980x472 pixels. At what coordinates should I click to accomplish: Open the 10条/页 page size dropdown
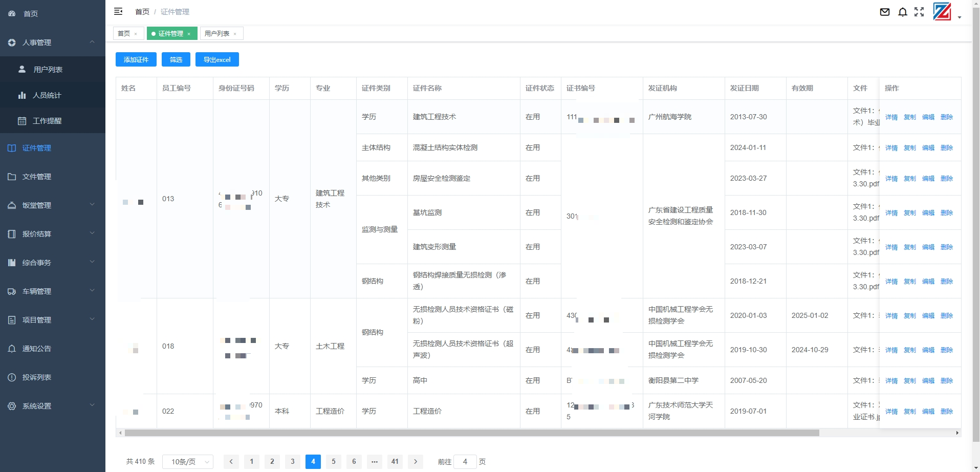coord(188,462)
